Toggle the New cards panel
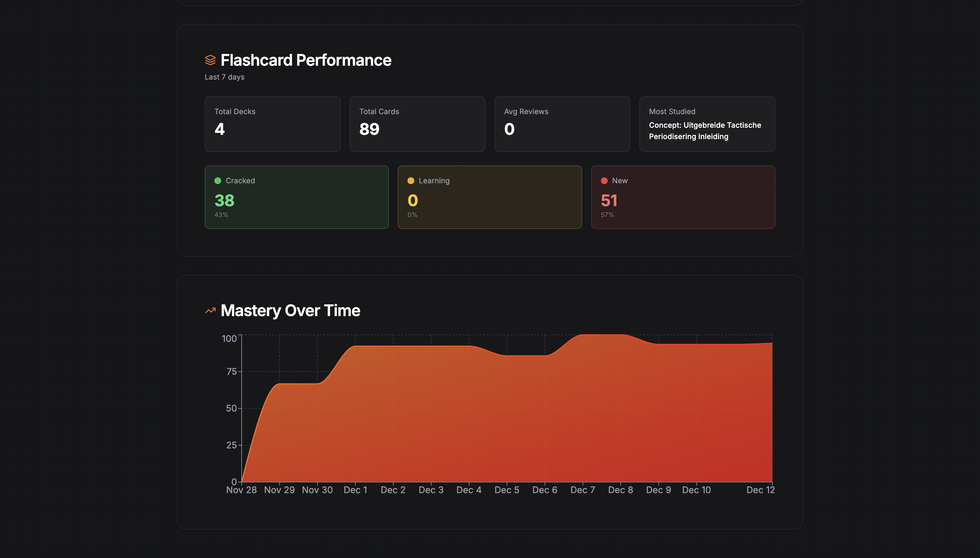The width and height of the screenshot is (980, 558). tap(683, 197)
